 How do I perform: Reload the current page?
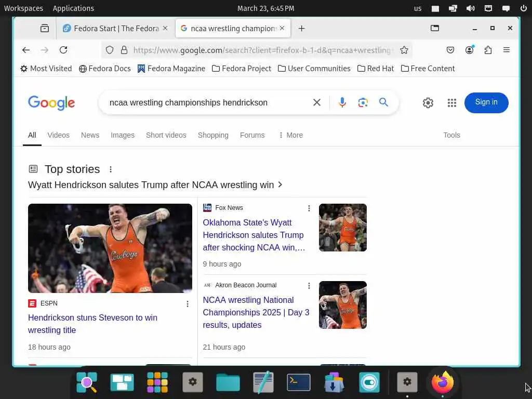[x=63, y=50]
